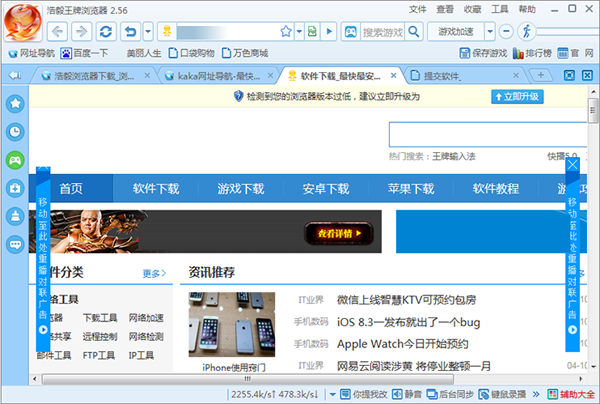The image size is (600, 404).
Task: Close the 软件下载 tab
Action: click(393, 76)
